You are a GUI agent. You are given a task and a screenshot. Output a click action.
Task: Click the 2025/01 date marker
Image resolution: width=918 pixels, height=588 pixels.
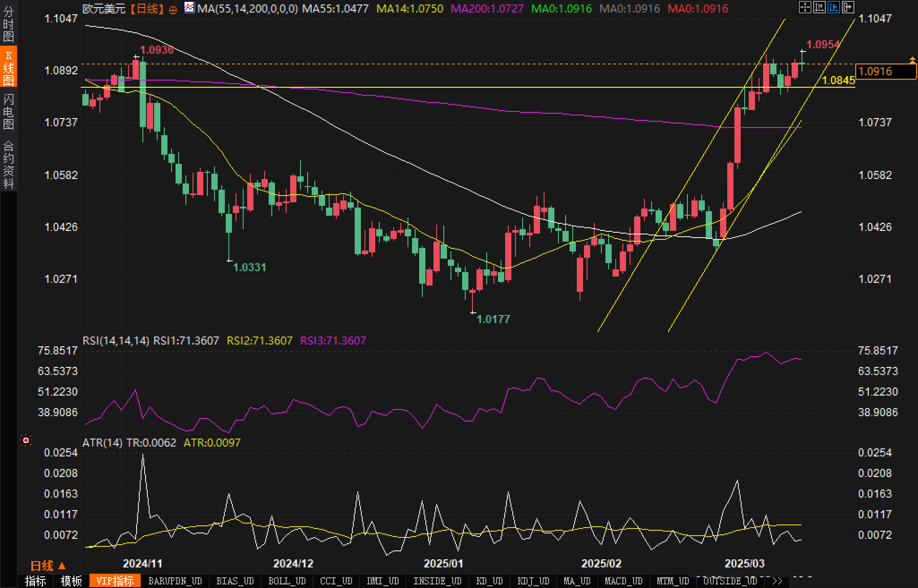(444, 563)
